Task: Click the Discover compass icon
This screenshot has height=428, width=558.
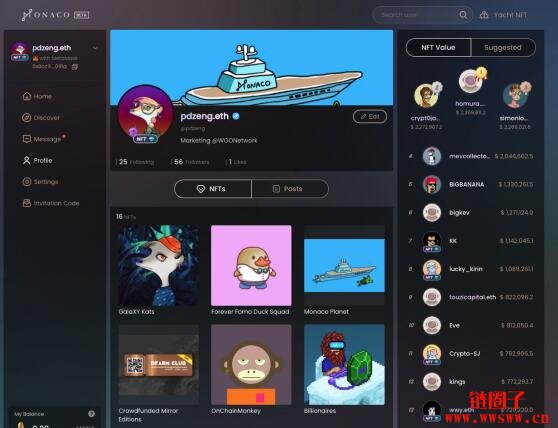Action: coord(27,117)
